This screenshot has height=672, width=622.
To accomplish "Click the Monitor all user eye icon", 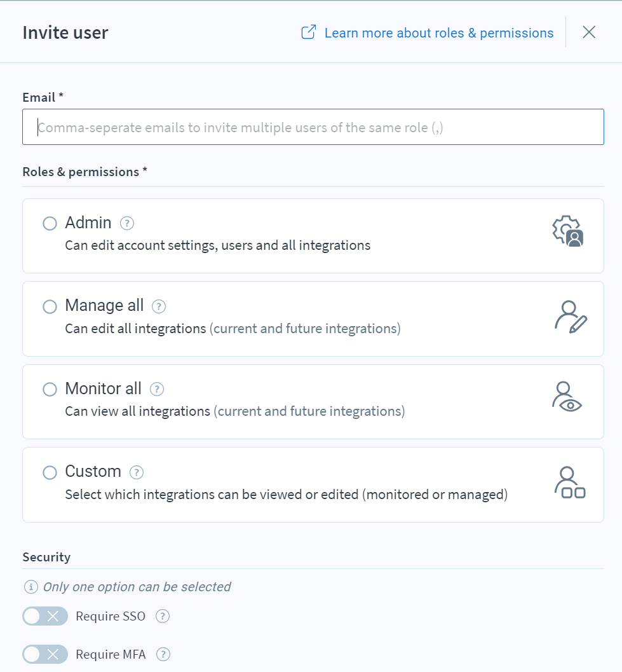I will click(567, 397).
